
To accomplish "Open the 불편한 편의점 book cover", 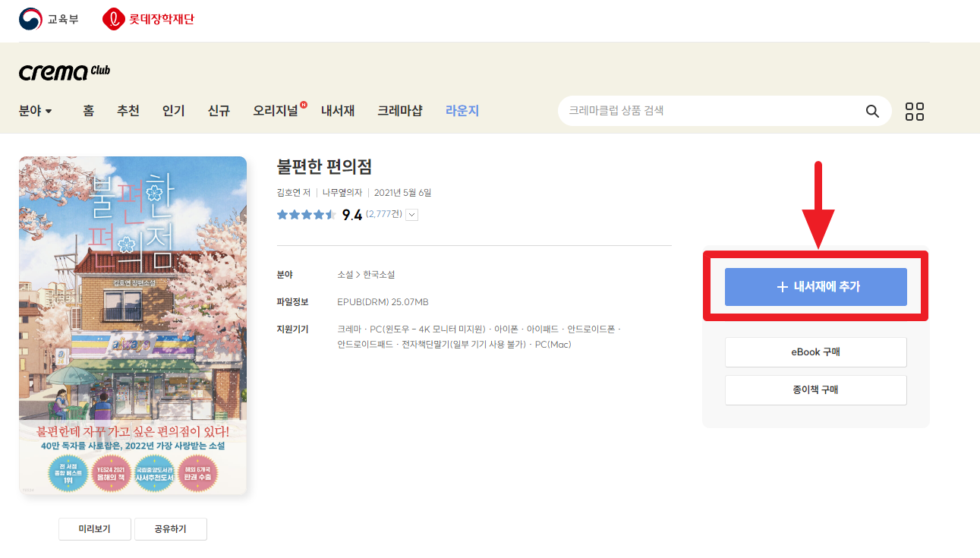I will 133,326.
